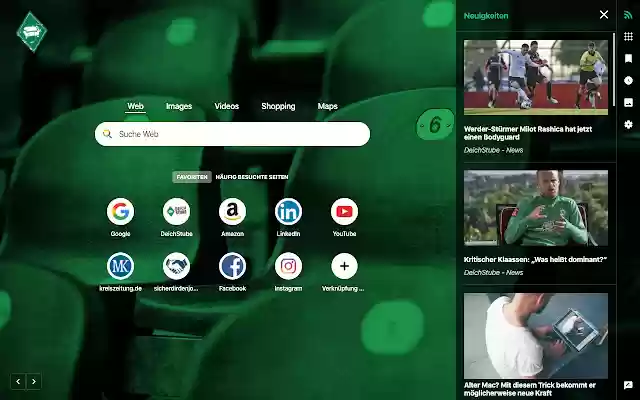640x400 pixels.
Task: Select the Web search tab
Action: point(135,106)
